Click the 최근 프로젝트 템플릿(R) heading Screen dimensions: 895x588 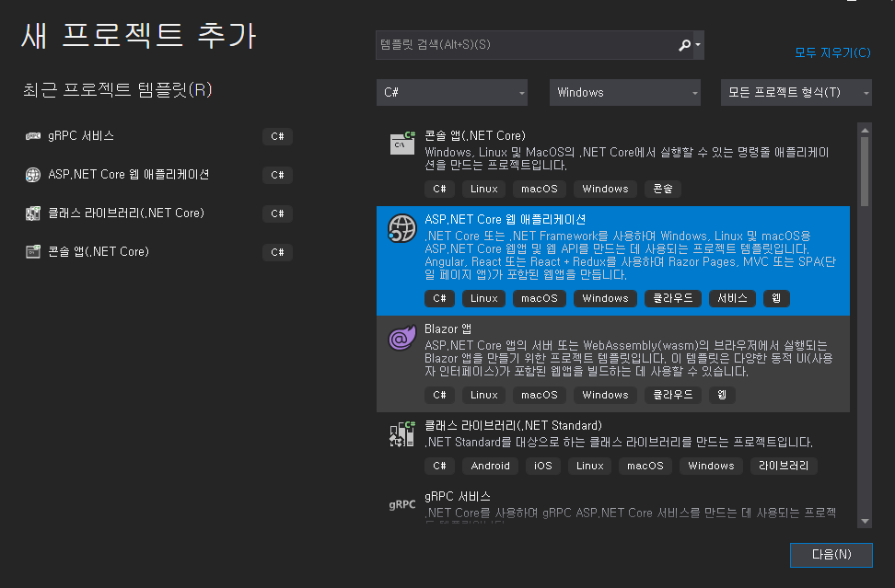coord(118,90)
